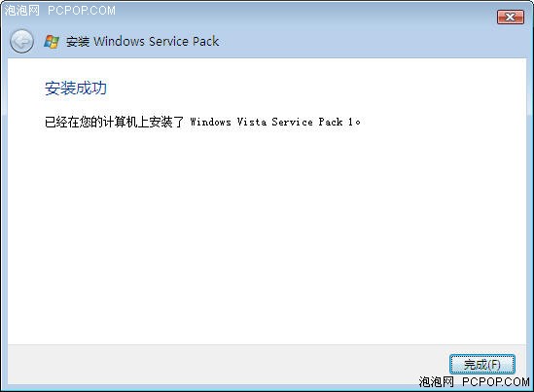Close the Service Pack installer window
The width and height of the screenshot is (534, 392).
pos(510,17)
